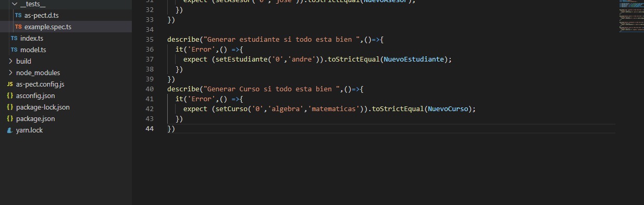This screenshot has width=644, height=205.
Task: Click yarn icon of yarn.lock
Action: click(x=10, y=130)
